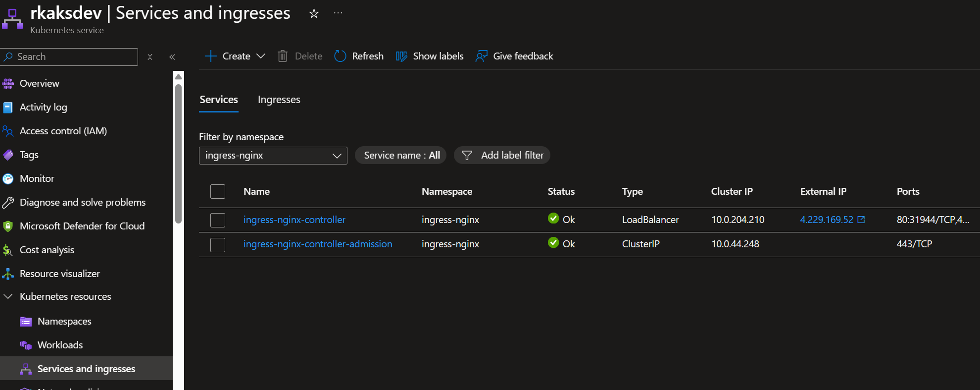Image resolution: width=980 pixels, height=390 pixels.
Task: Open the ingress-nginx-controller service link
Action: pos(294,220)
